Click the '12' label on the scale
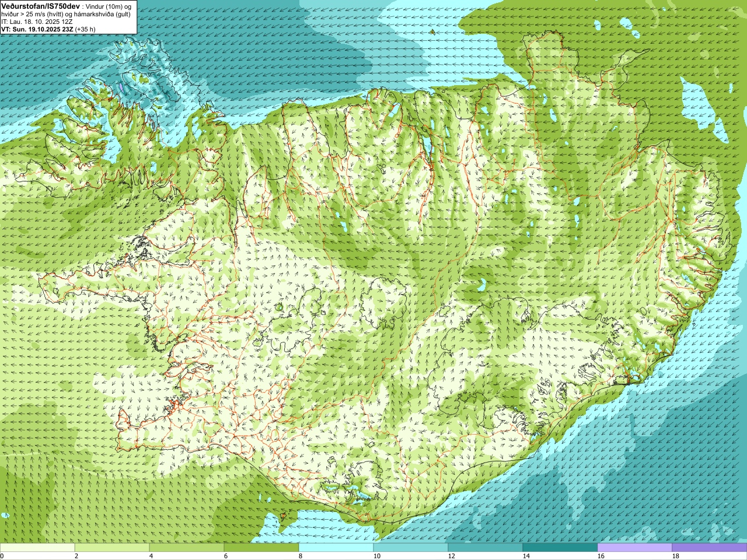Screen dimensions: 747x560 451,556
